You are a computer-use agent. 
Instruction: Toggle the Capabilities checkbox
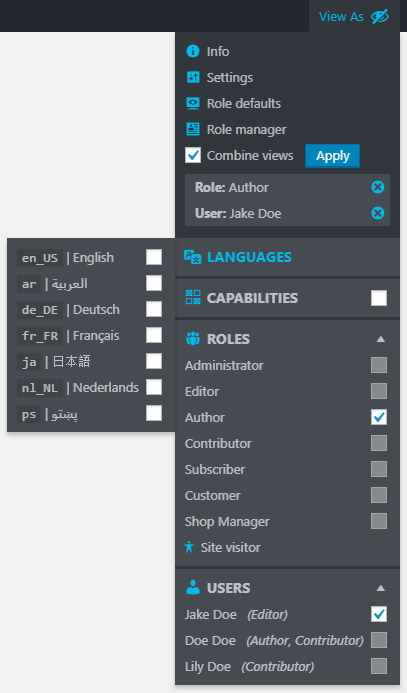pos(379,298)
